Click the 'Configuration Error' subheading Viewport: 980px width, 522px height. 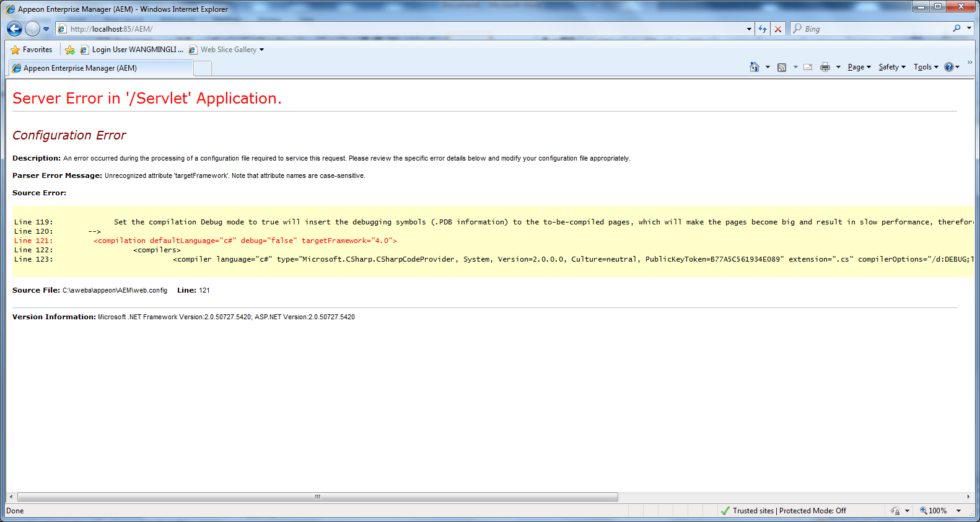tap(69, 135)
